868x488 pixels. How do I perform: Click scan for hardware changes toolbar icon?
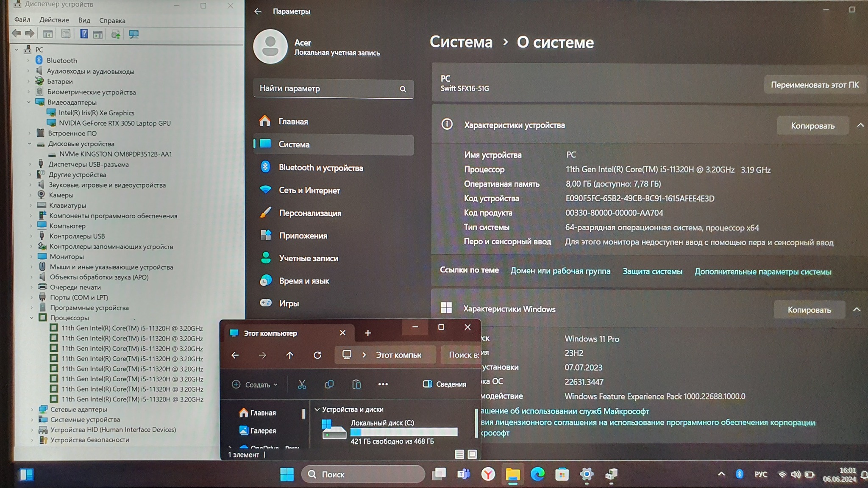pos(134,34)
